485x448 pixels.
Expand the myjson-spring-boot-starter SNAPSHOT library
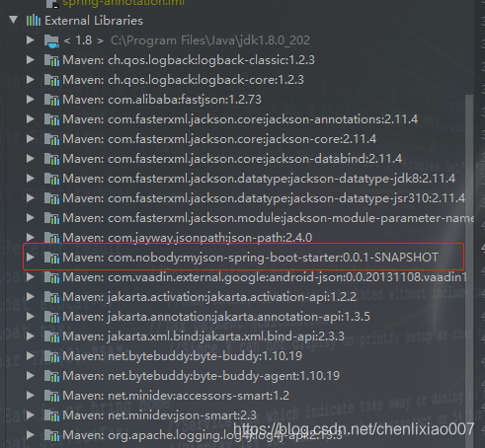tap(31, 258)
